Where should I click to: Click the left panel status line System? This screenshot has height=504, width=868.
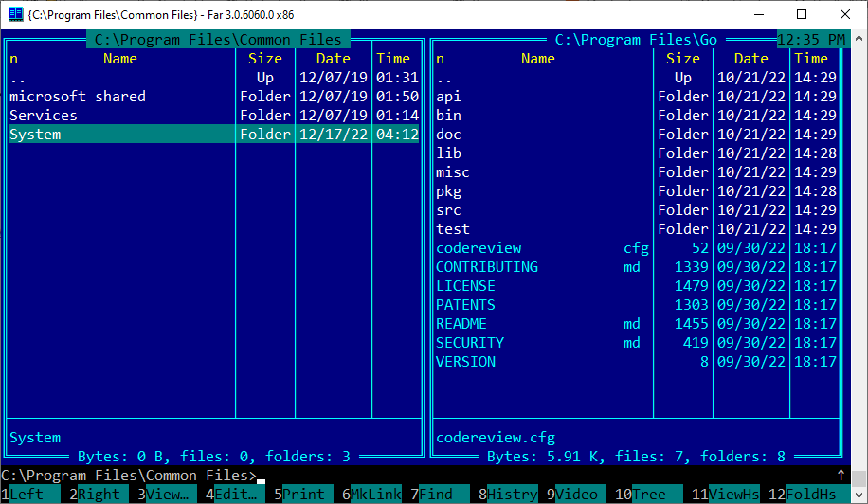35,438
